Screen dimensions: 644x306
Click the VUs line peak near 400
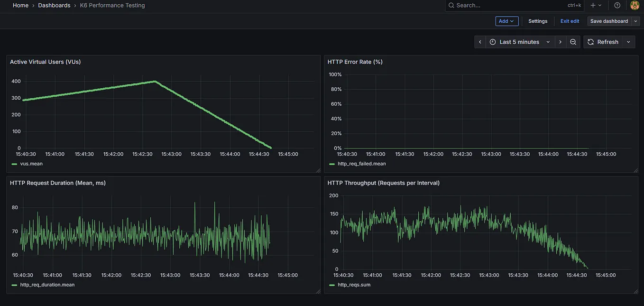pos(155,82)
